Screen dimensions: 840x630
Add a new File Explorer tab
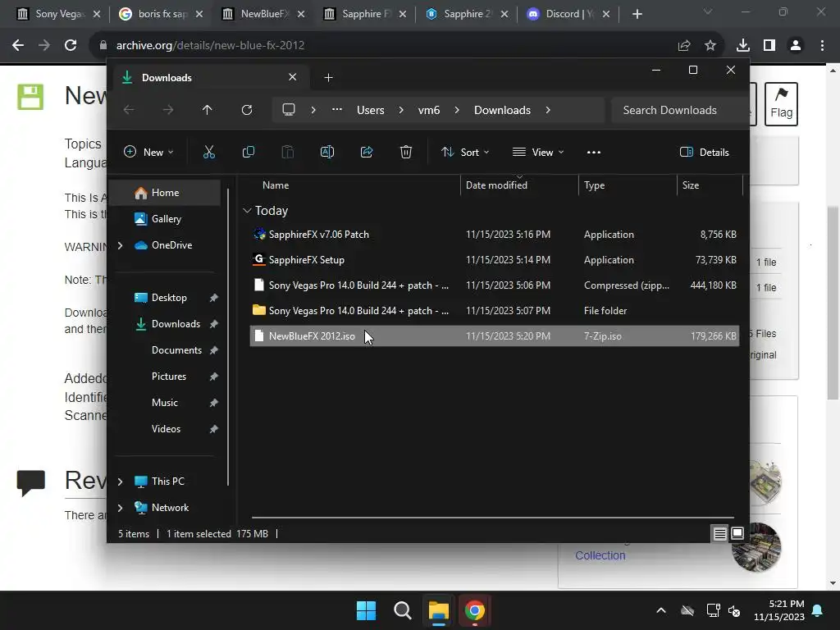pyautogui.click(x=328, y=78)
